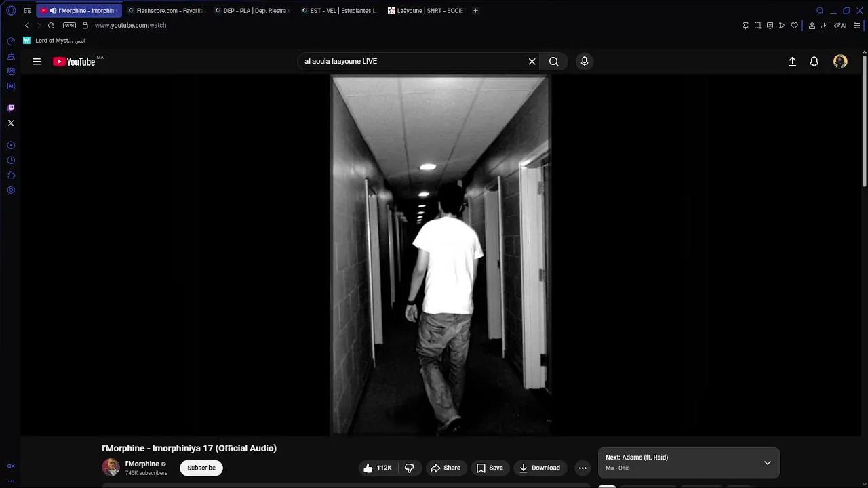Switch to the Laâyoune SNRT tab
The height and width of the screenshot is (488, 868).
point(427,11)
